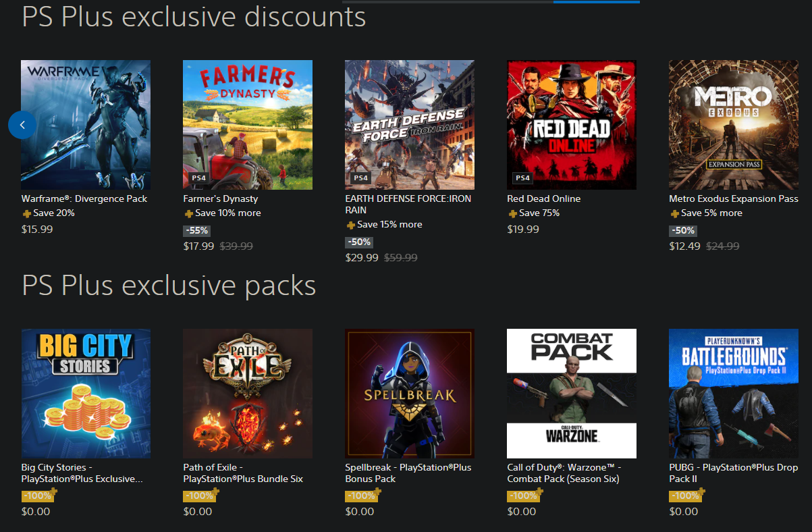Click the Metro Exodus Expansion Pass artwork
This screenshot has width=812, height=532.
point(733,124)
